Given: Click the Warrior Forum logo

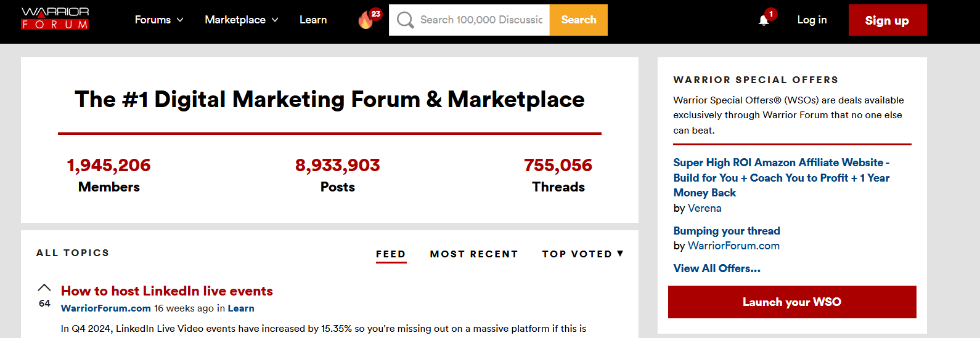Looking at the screenshot, I should click(x=55, y=18).
